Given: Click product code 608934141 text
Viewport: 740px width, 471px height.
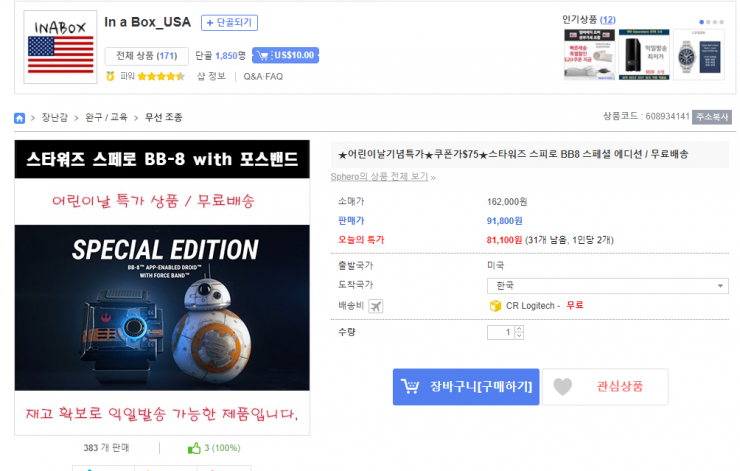Looking at the screenshot, I should (667, 117).
